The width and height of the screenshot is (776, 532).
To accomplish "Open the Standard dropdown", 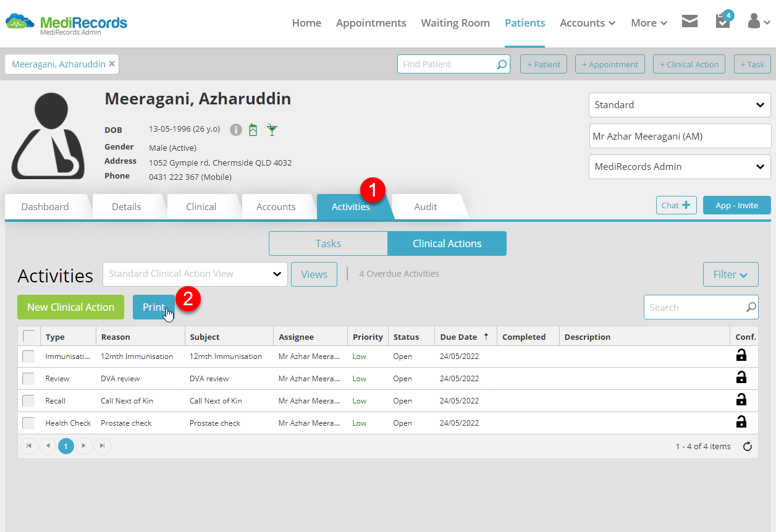I will point(680,105).
